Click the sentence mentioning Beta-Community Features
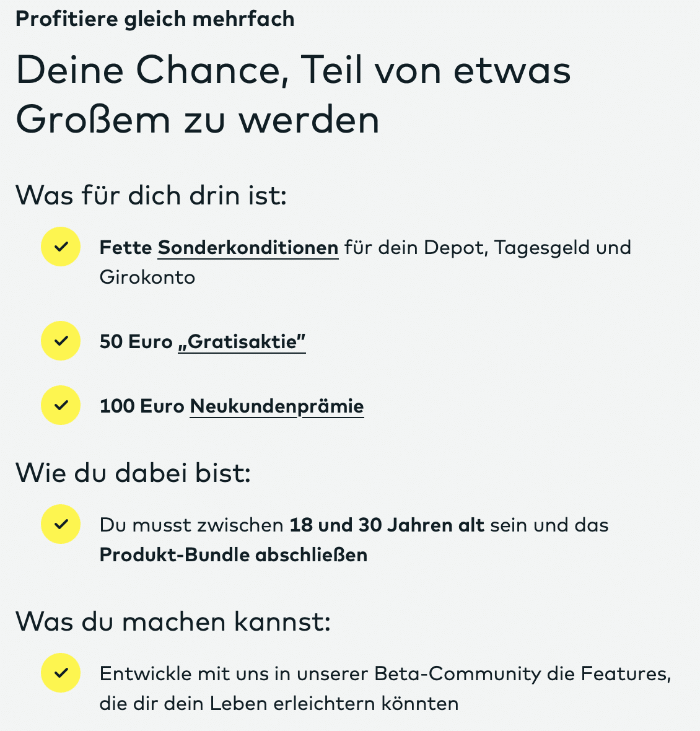Viewport: 700px width, 731px height. pos(385,689)
